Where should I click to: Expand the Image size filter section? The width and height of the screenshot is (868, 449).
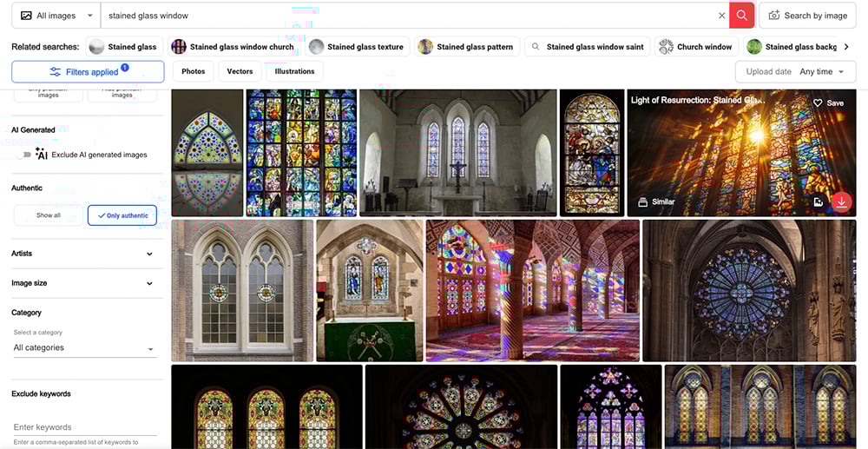(x=82, y=283)
